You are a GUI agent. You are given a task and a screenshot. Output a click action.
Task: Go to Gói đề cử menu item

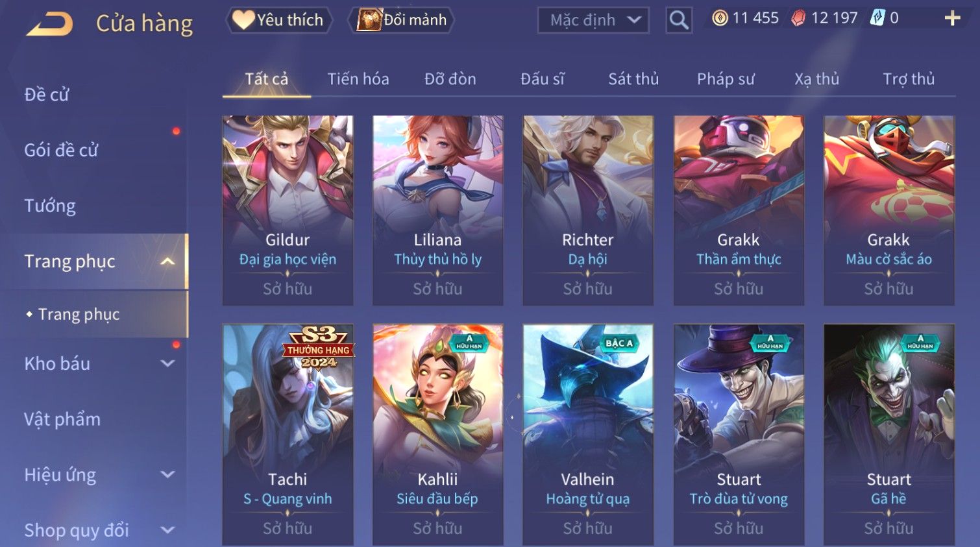61,150
